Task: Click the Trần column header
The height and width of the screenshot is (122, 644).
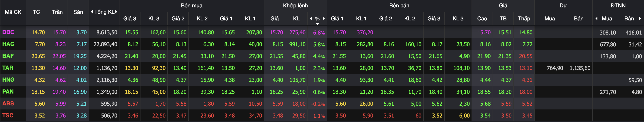Action: tap(57, 12)
